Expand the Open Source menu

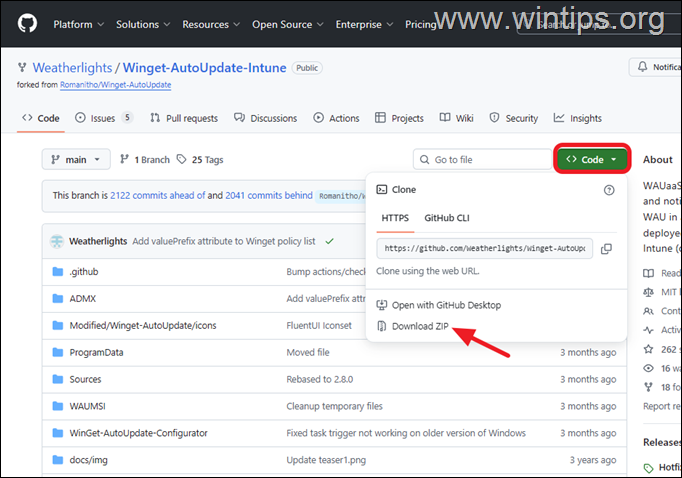[x=288, y=24]
